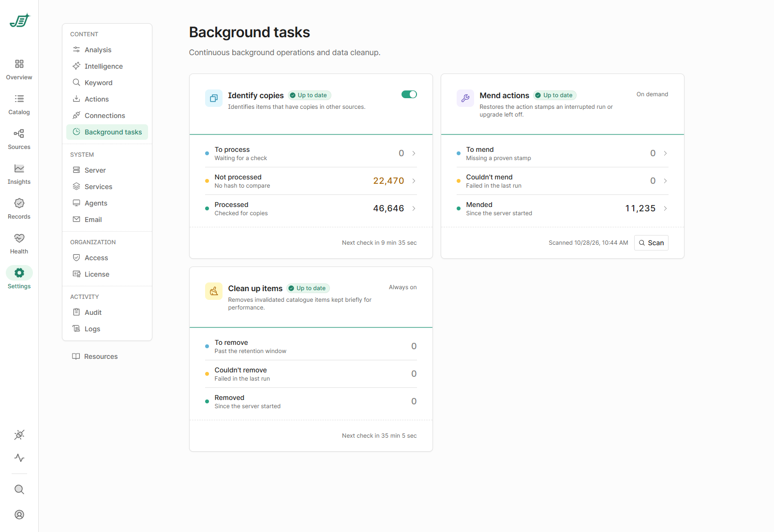774x532 pixels.
Task: Expand the Processed row chevron
Action: click(414, 208)
